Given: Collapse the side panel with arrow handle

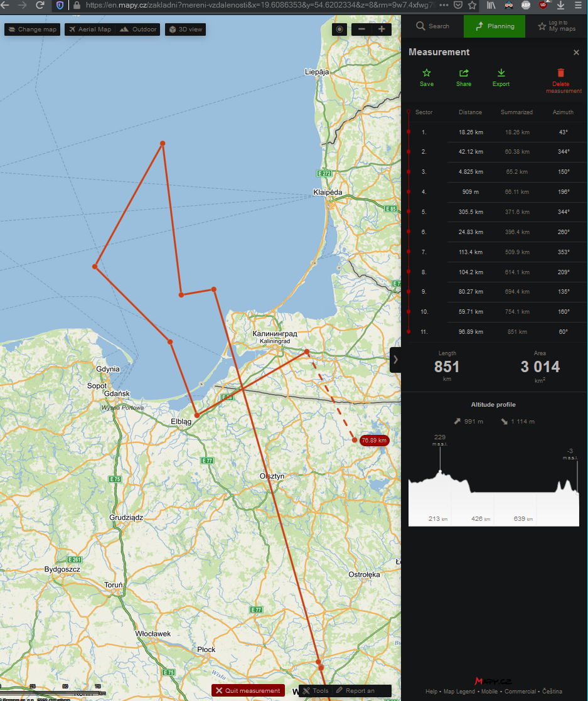Looking at the screenshot, I should pyautogui.click(x=395, y=360).
